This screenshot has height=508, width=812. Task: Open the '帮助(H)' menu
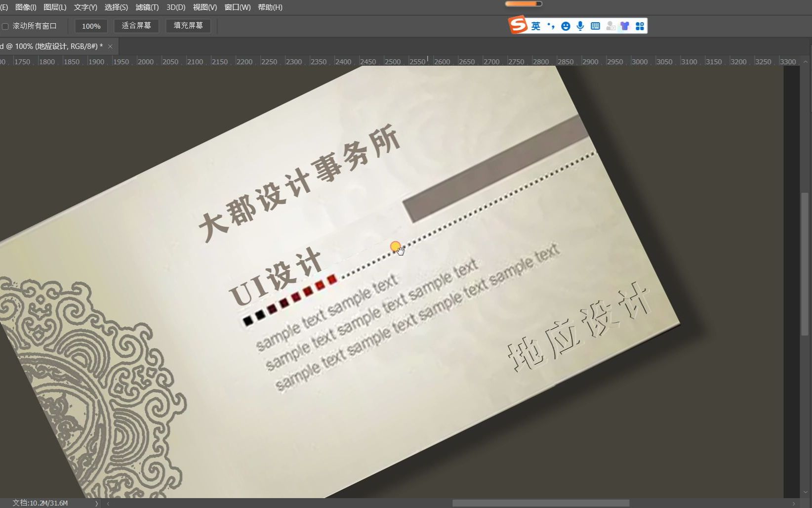point(270,7)
